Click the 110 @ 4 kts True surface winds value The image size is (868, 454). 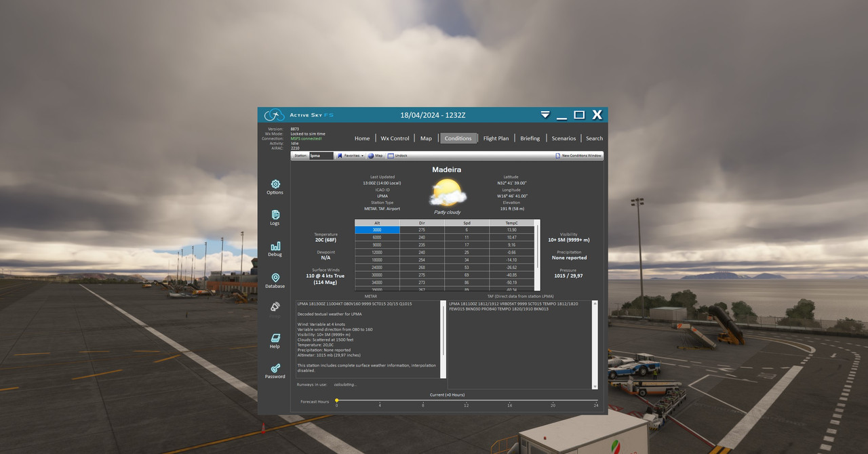point(325,276)
